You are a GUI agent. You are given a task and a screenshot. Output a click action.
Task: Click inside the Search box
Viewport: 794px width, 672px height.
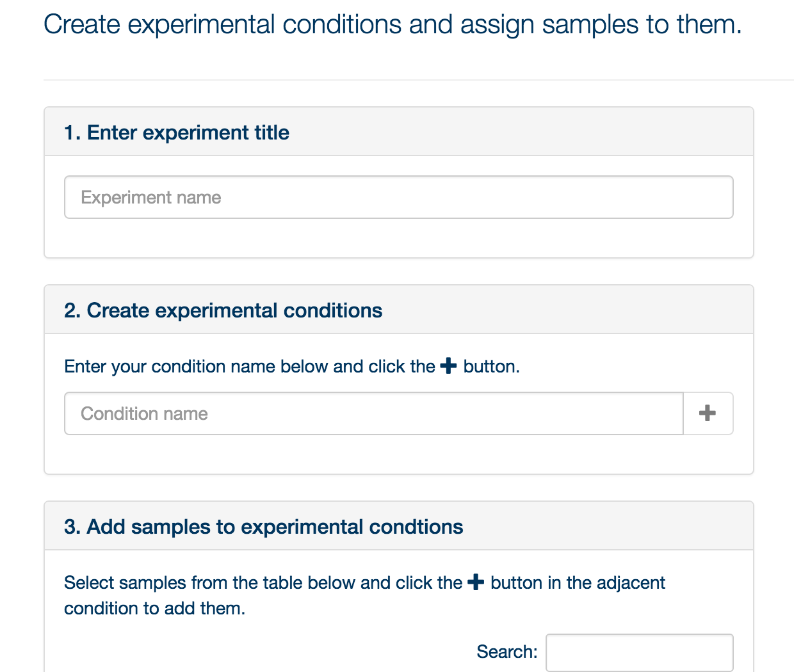(639, 652)
